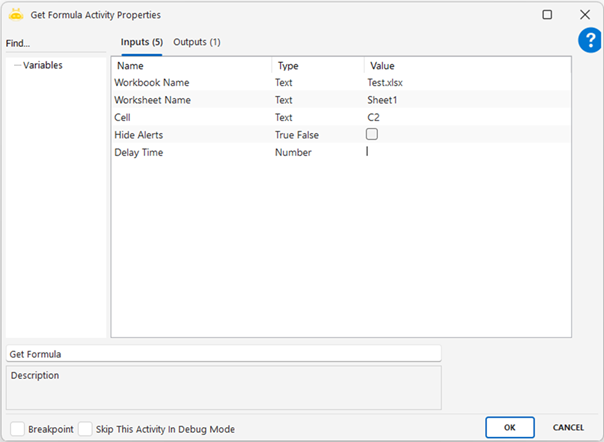Click the CANCEL button
604x442 pixels.
(x=568, y=427)
